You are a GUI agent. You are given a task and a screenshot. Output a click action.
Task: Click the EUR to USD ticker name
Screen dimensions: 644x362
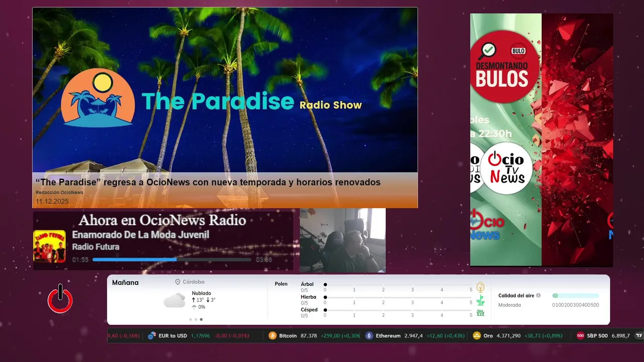coord(173,336)
